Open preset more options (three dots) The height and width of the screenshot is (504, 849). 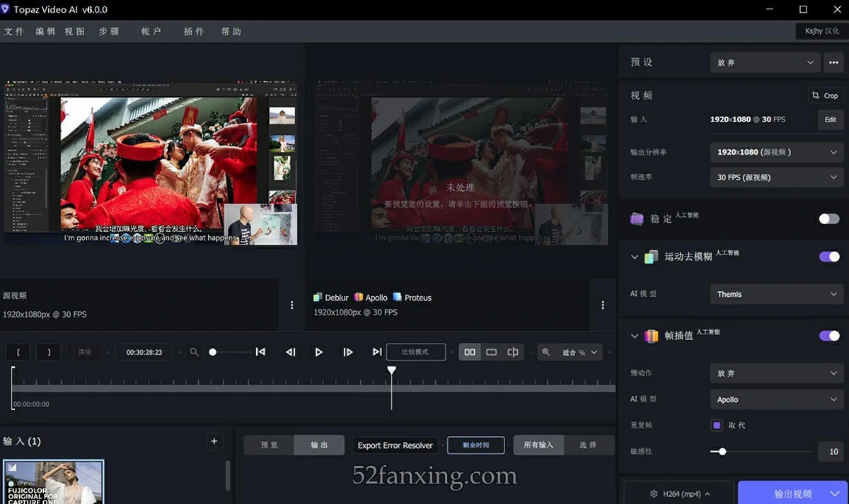(x=833, y=62)
